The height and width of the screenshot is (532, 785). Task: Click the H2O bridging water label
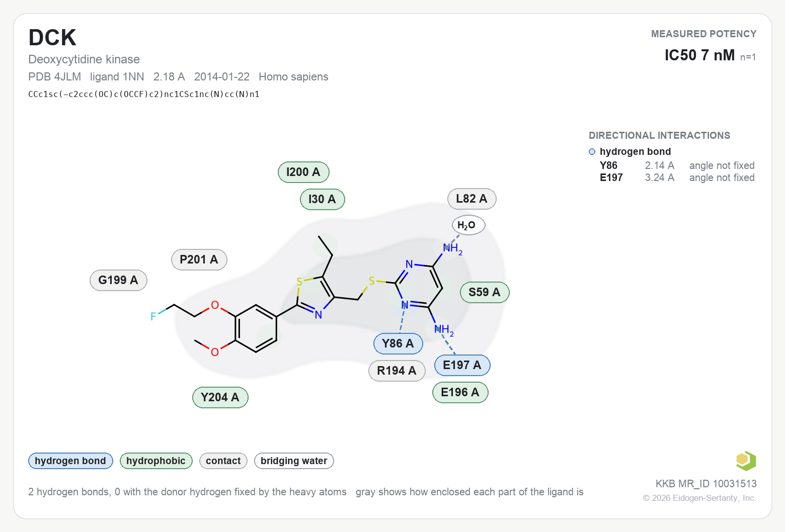(x=468, y=225)
